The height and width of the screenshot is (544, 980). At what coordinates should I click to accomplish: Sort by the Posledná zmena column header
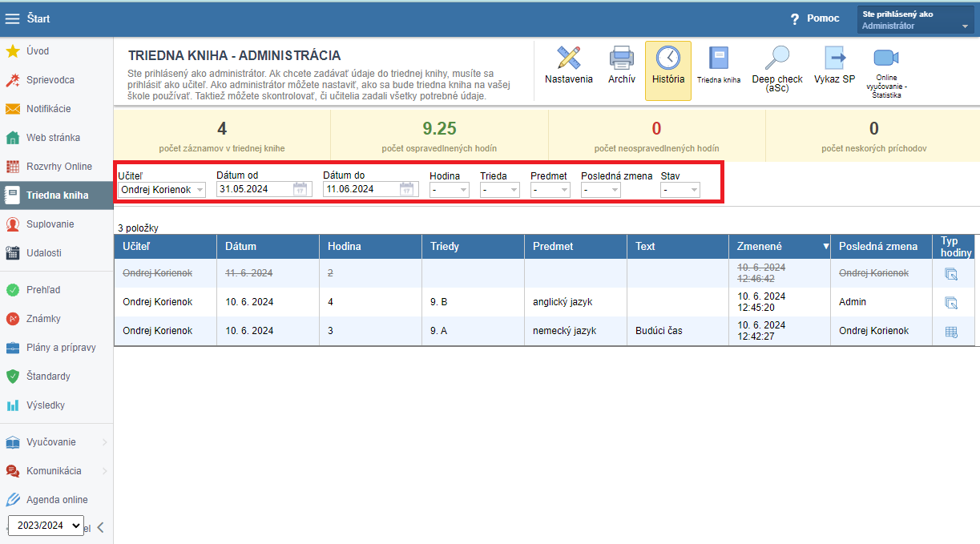(881, 247)
